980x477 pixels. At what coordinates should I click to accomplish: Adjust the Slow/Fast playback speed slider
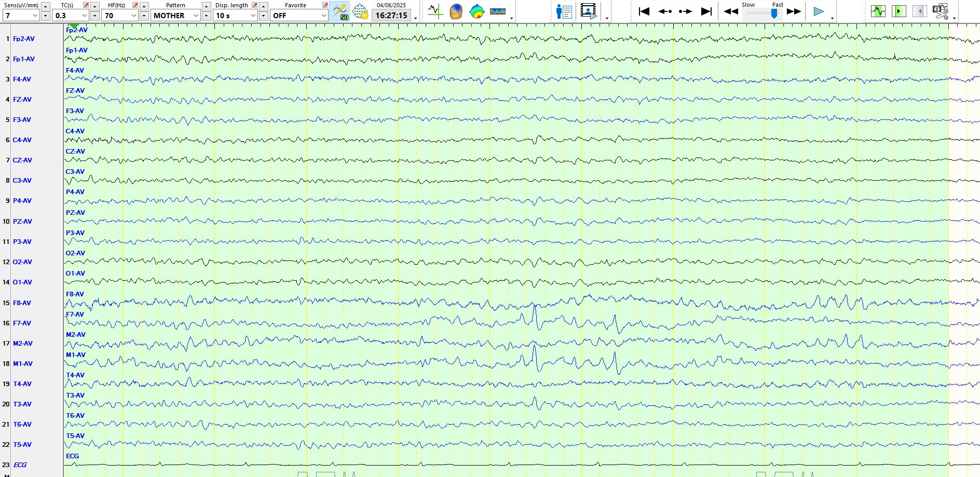pyautogui.click(x=774, y=14)
